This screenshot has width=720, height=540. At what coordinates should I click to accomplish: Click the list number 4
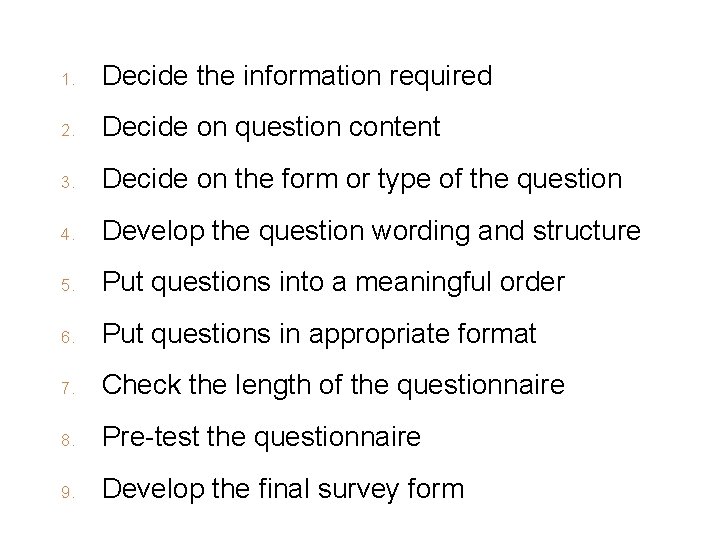pyautogui.click(x=68, y=235)
